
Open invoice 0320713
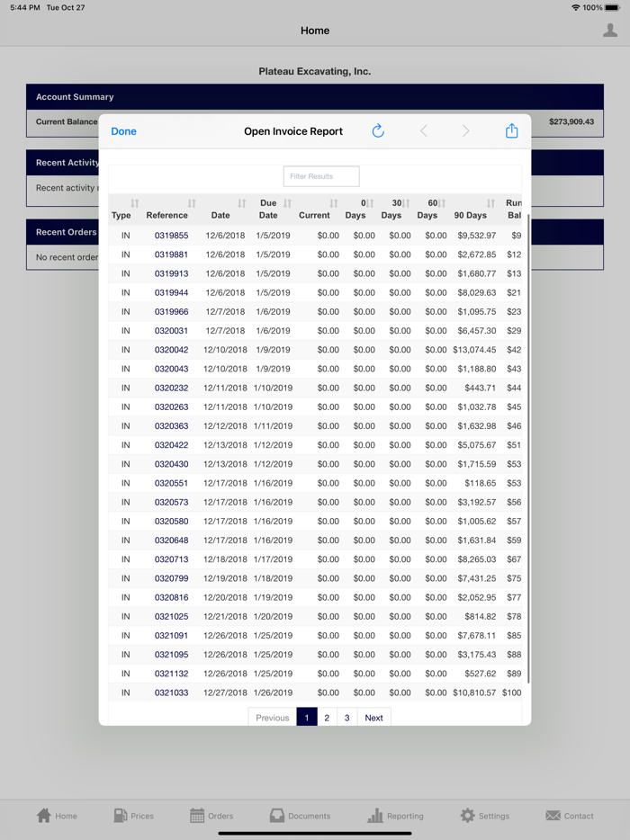[x=172, y=559]
